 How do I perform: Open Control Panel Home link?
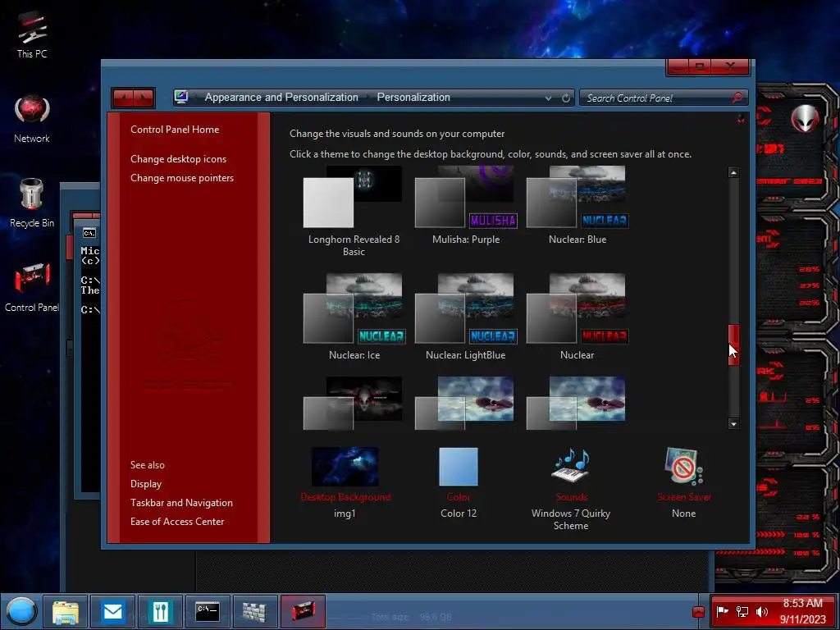coord(175,129)
